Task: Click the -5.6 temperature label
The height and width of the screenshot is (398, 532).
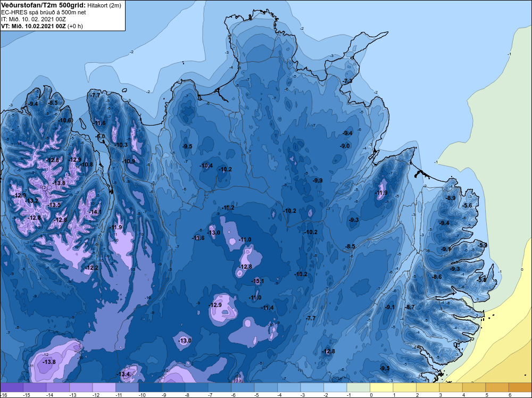Action: [467, 205]
